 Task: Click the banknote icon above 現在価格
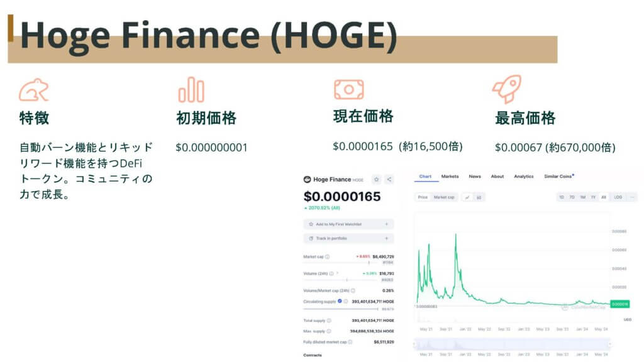click(x=348, y=89)
